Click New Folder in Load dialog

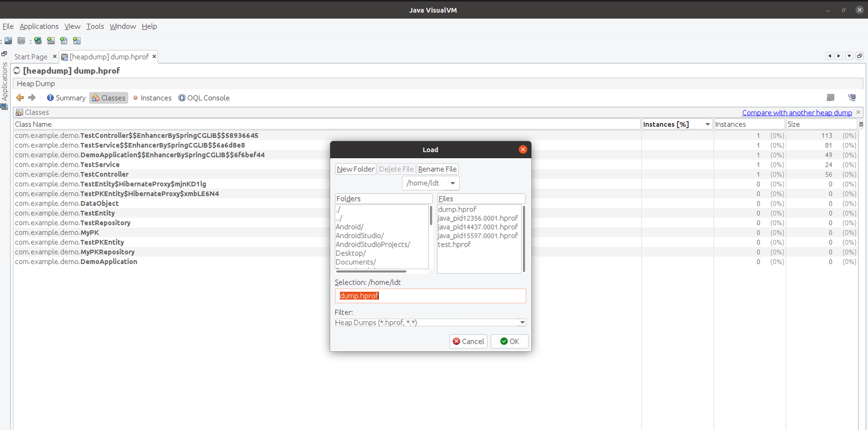coord(356,169)
